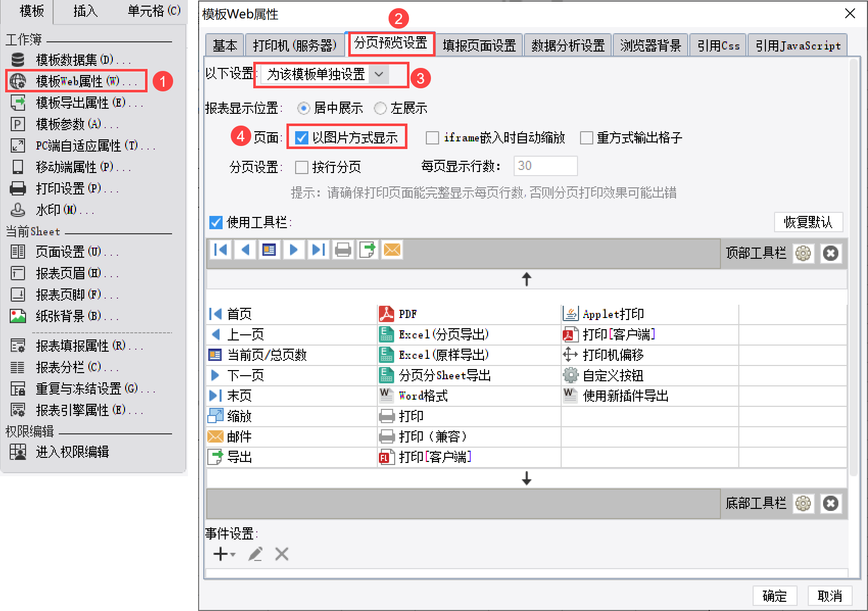Click first page icon in top toolbar
The image size is (868, 611).
tap(221, 250)
